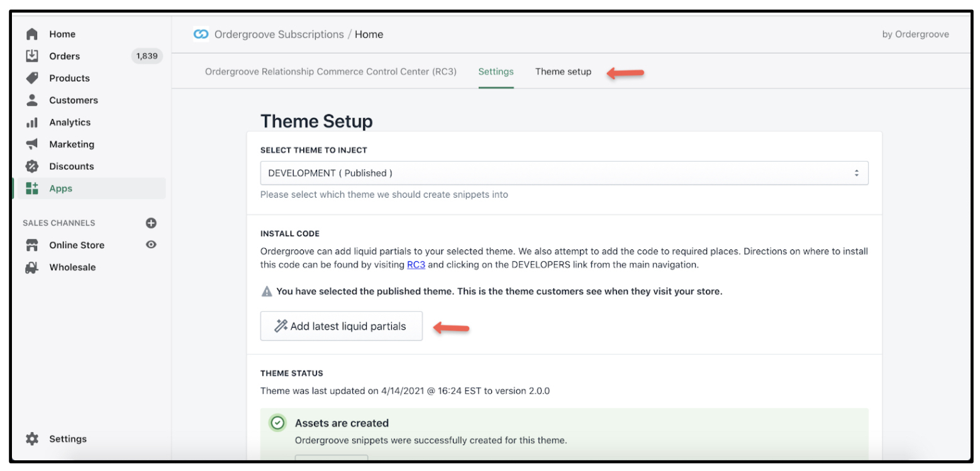Open the RC3 hyperlink
This screenshot has width=980, height=471.
pyautogui.click(x=416, y=264)
